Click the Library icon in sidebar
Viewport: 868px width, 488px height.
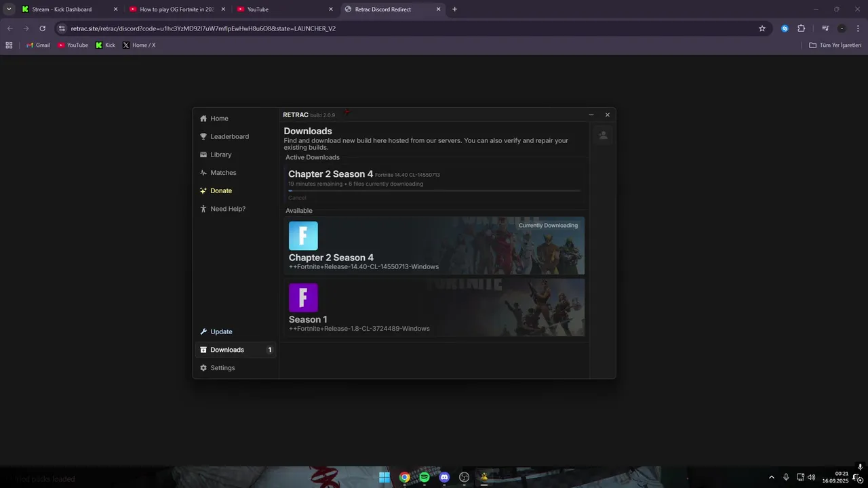203,155
